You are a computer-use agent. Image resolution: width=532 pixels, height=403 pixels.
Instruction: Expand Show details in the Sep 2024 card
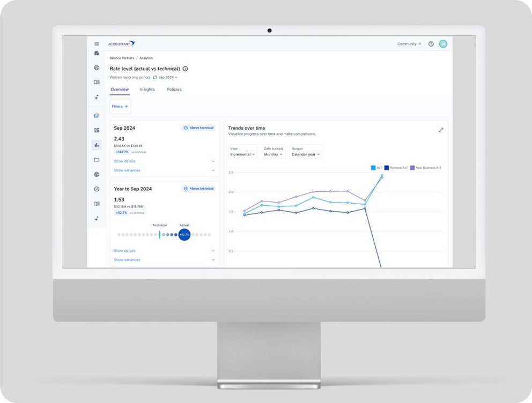(x=124, y=161)
